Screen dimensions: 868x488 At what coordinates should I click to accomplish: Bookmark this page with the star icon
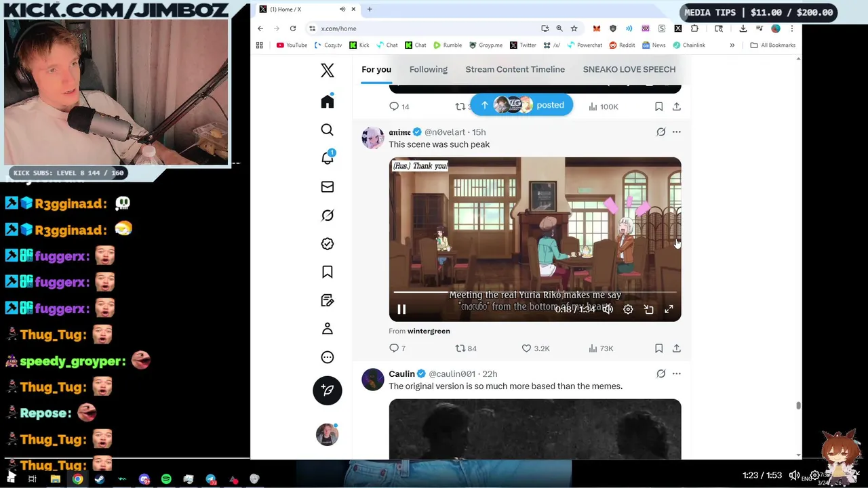pos(574,28)
